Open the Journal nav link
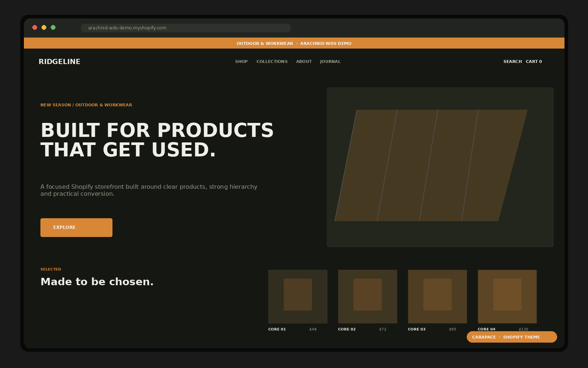 (x=330, y=61)
